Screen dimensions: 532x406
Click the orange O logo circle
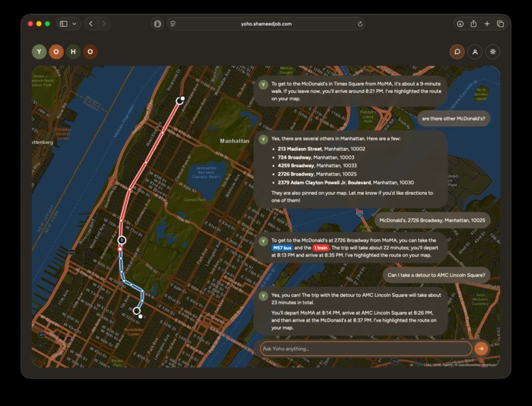click(56, 52)
